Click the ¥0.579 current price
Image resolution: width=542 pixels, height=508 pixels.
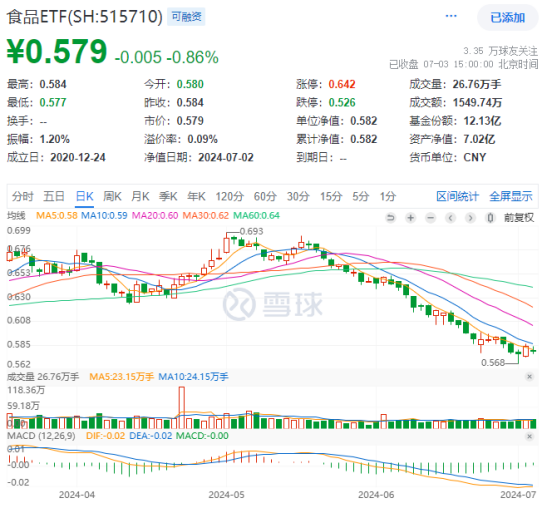click(x=57, y=52)
